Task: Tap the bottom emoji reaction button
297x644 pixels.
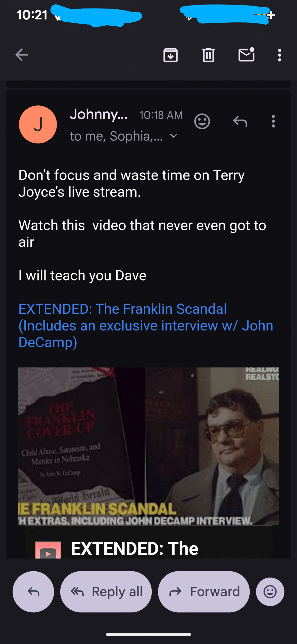Action: [270, 592]
